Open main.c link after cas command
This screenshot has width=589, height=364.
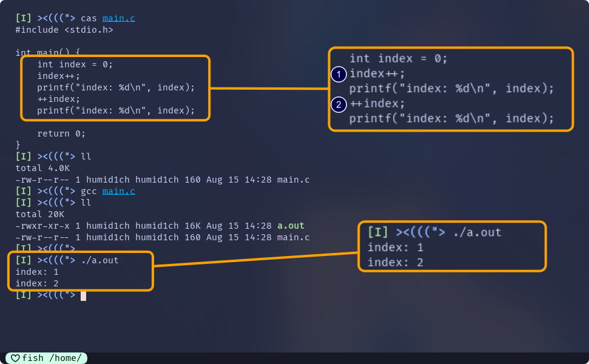coord(118,18)
